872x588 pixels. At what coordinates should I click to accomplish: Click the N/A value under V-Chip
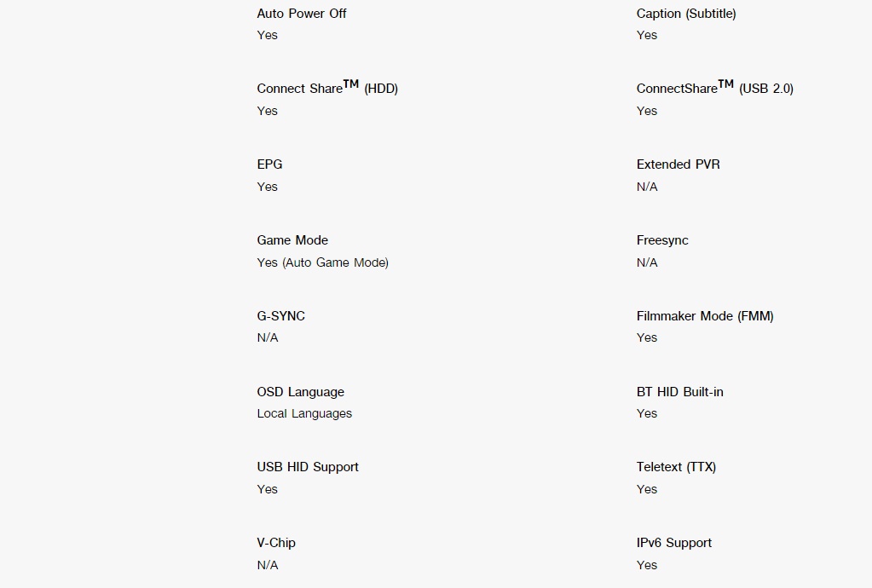268,565
